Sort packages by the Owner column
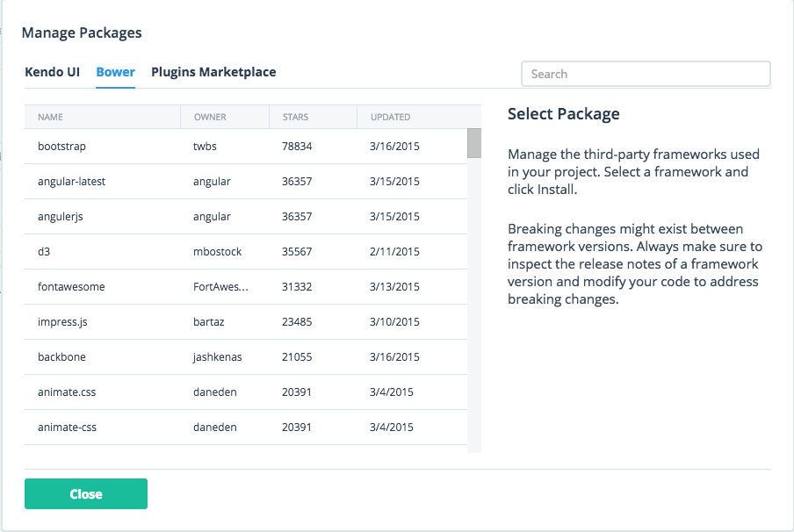The image size is (794, 532). 210,117
